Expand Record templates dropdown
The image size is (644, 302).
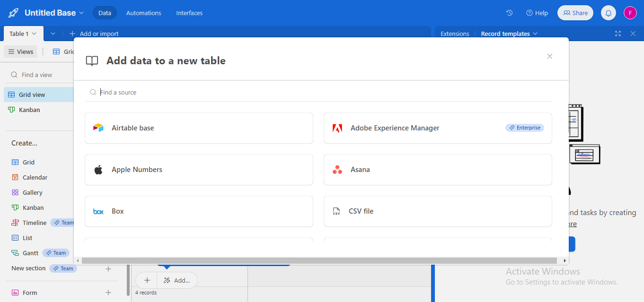(509, 34)
